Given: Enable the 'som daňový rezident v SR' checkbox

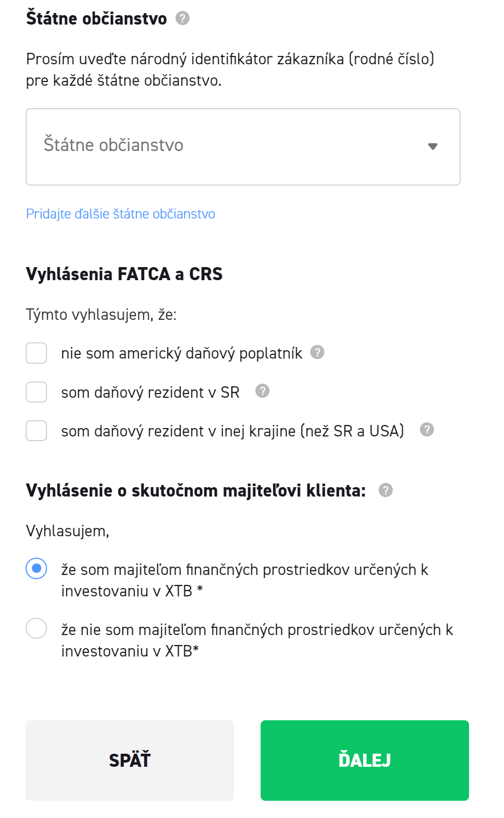Looking at the screenshot, I should click(37, 392).
